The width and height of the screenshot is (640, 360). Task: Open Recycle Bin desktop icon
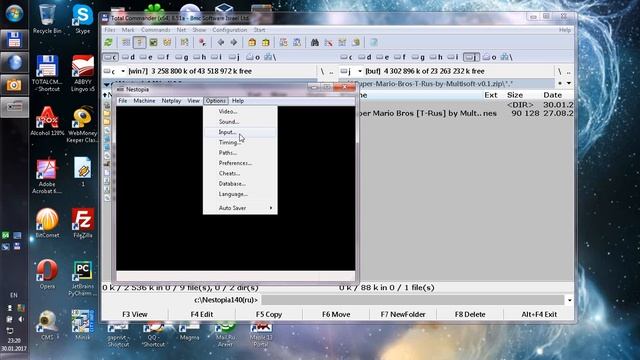pyautogui.click(x=47, y=19)
